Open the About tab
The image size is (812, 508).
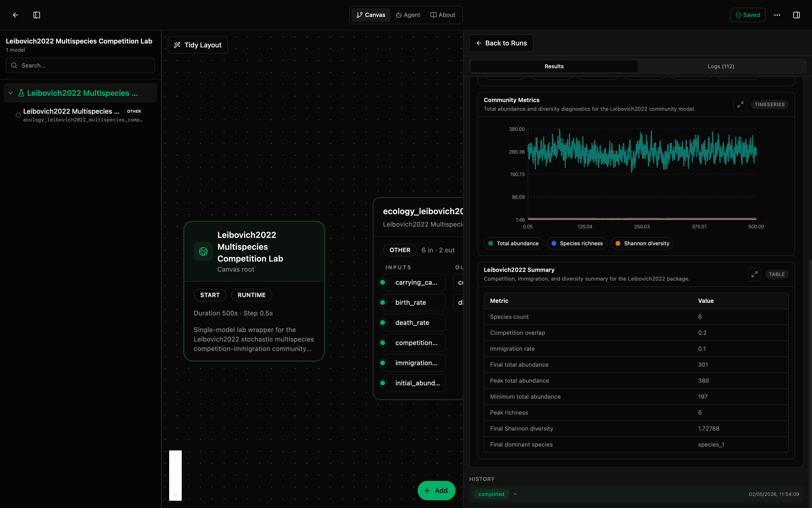point(442,15)
